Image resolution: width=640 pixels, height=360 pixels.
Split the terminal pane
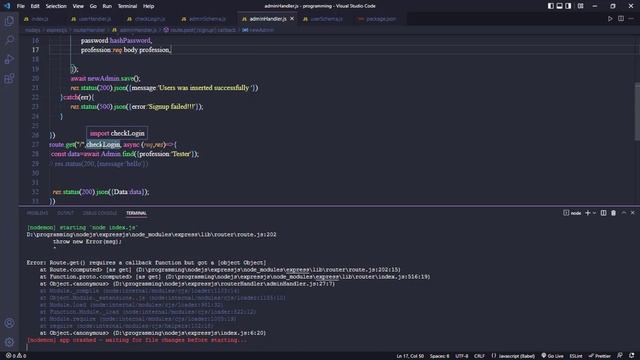[603, 213]
